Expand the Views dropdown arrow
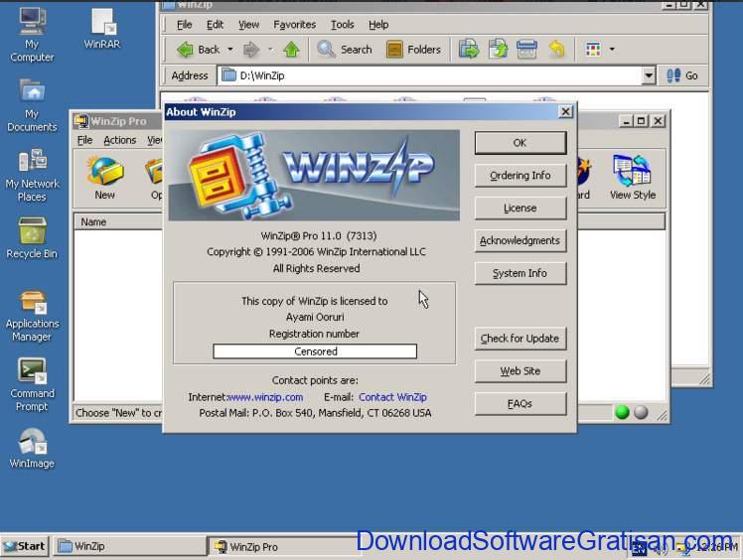 click(x=612, y=50)
